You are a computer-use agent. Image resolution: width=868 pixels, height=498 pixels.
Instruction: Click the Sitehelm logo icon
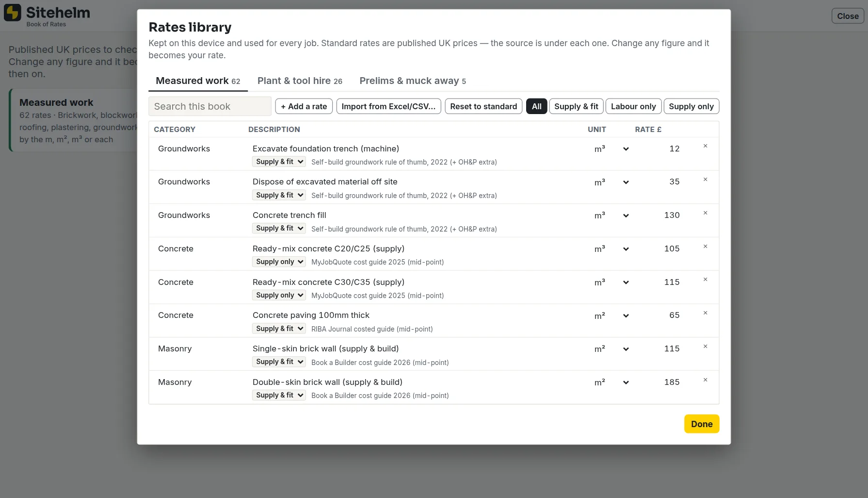(x=13, y=13)
